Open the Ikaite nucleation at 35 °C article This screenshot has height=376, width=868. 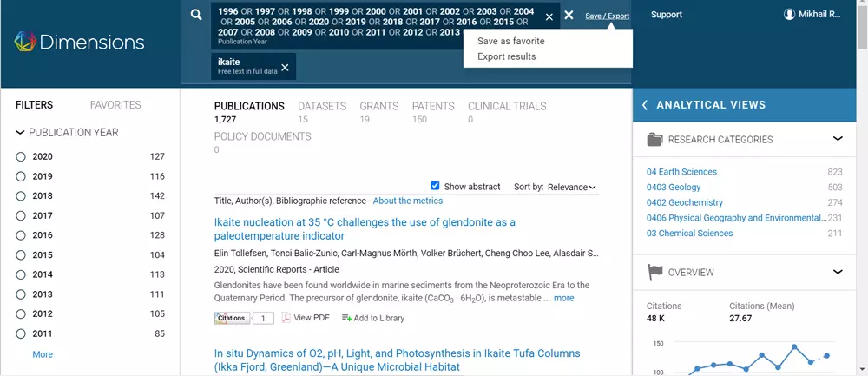(x=365, y=229)
